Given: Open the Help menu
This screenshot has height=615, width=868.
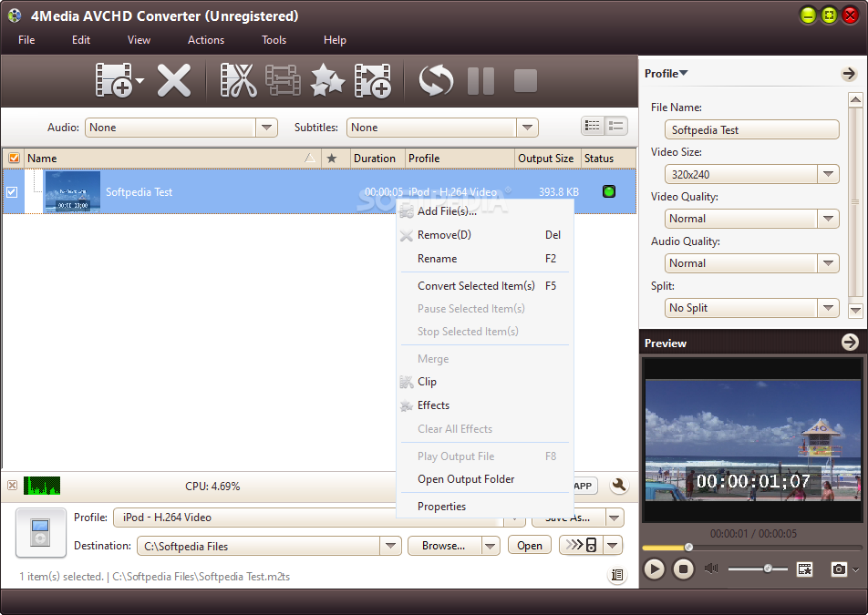Looking at the screenshot, I should (x=335, y=40).
